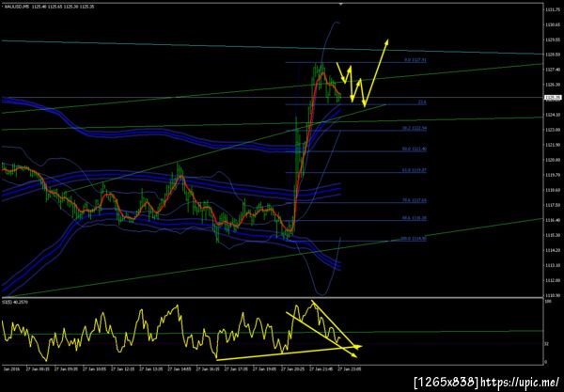Click time axis label 27 Jan 21:45
This screenshot has width=564, height=392.
coord(321,369)
